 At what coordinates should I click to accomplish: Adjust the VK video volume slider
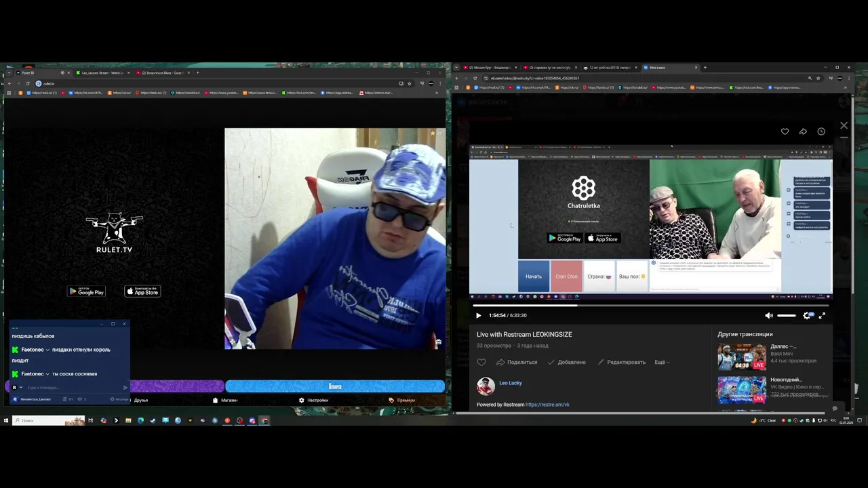point(786,315)
